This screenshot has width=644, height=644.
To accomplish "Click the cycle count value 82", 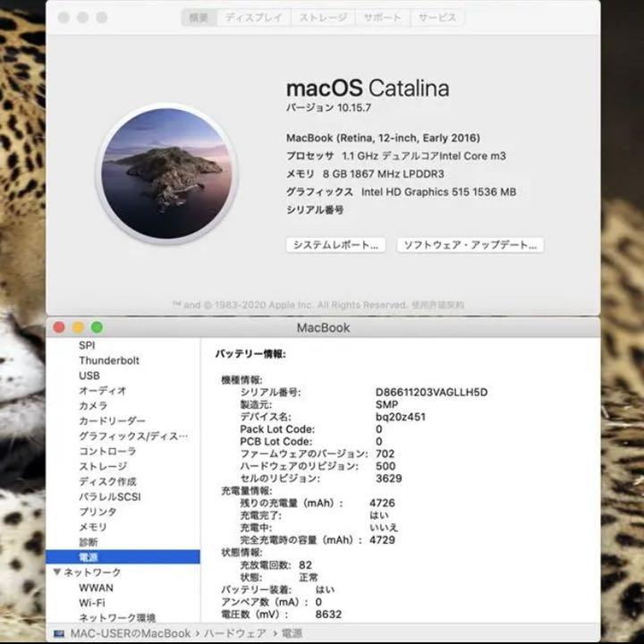I will tap(306, 565).
